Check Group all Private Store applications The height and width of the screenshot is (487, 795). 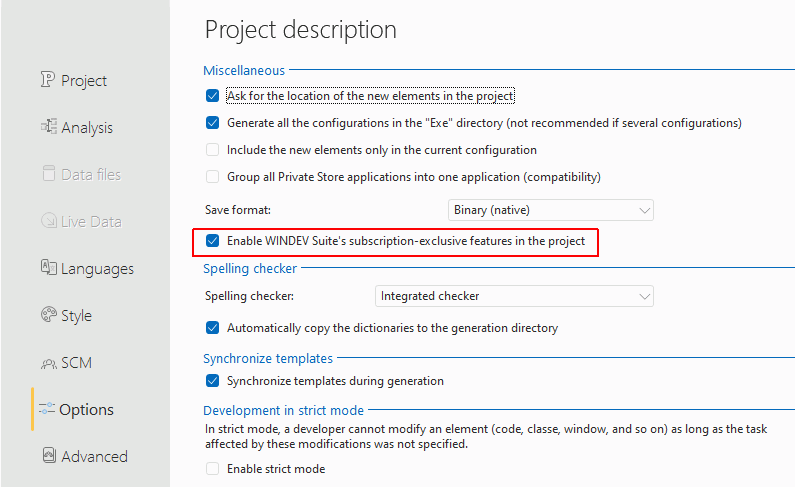point(212,177)
